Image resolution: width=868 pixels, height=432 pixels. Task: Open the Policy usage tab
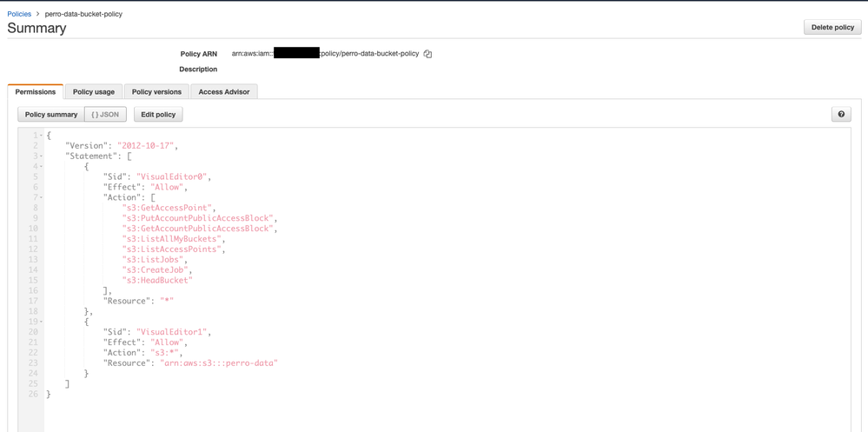pyautogui.click(x=94, y=92)
